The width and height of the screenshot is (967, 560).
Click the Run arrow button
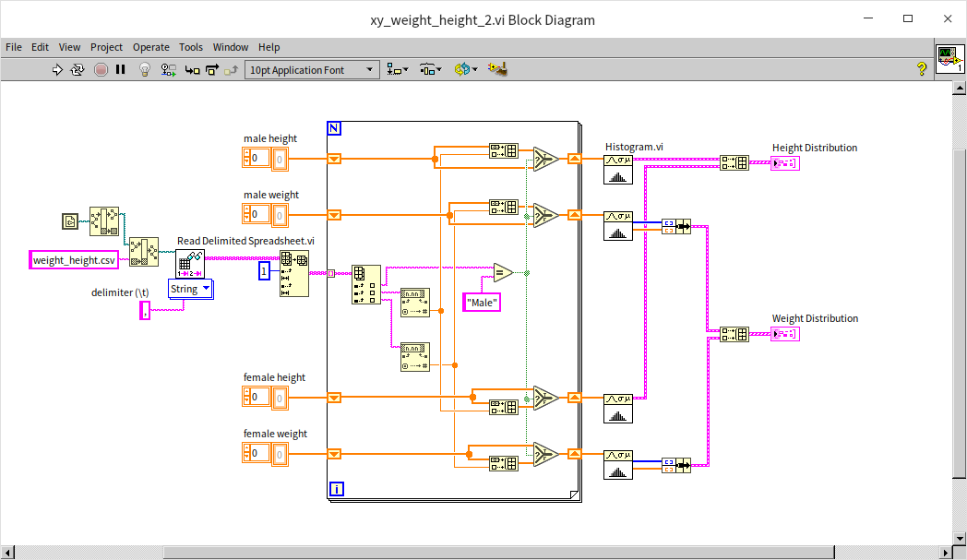pyautogui.click(x=57, y=69)
